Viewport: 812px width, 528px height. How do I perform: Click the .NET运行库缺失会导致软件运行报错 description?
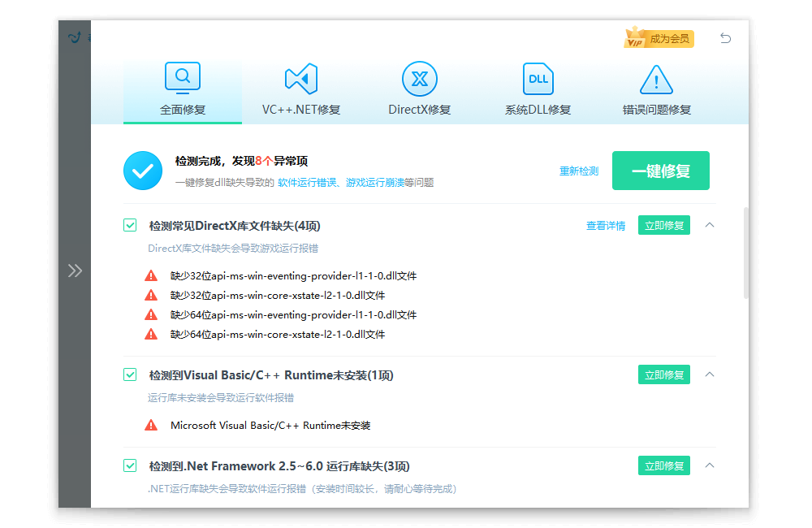pos(302,489)
